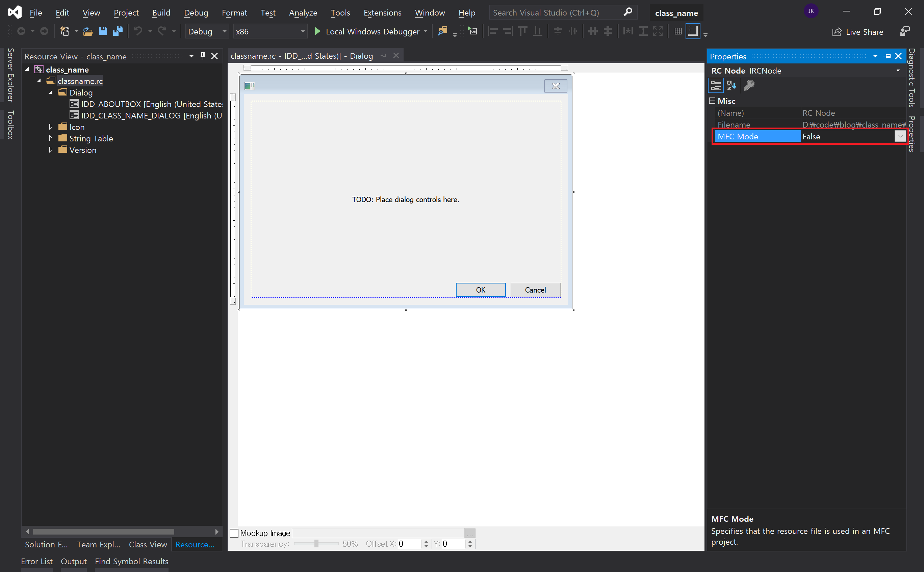Toggle the guides icon in the toolbar
The width and height of the screenshot is (924, 572).
coord(693,31)
